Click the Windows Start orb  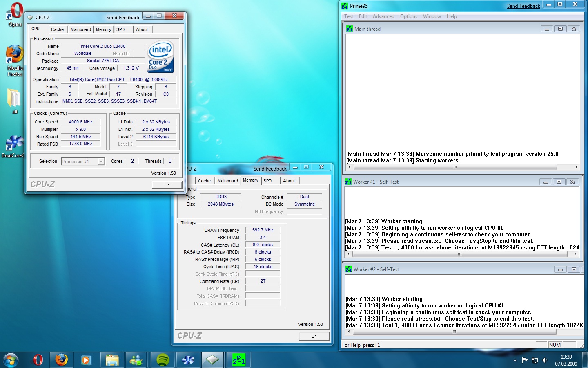click(11, 360)
